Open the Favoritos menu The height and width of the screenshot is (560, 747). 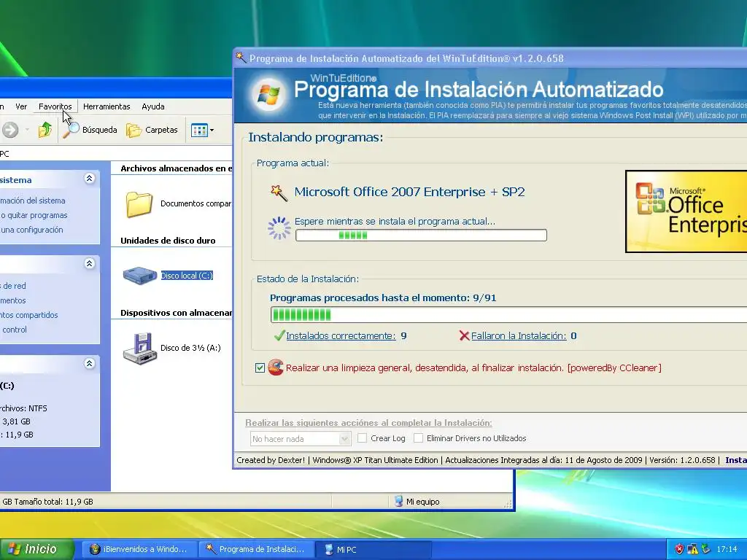click(55, 106)
